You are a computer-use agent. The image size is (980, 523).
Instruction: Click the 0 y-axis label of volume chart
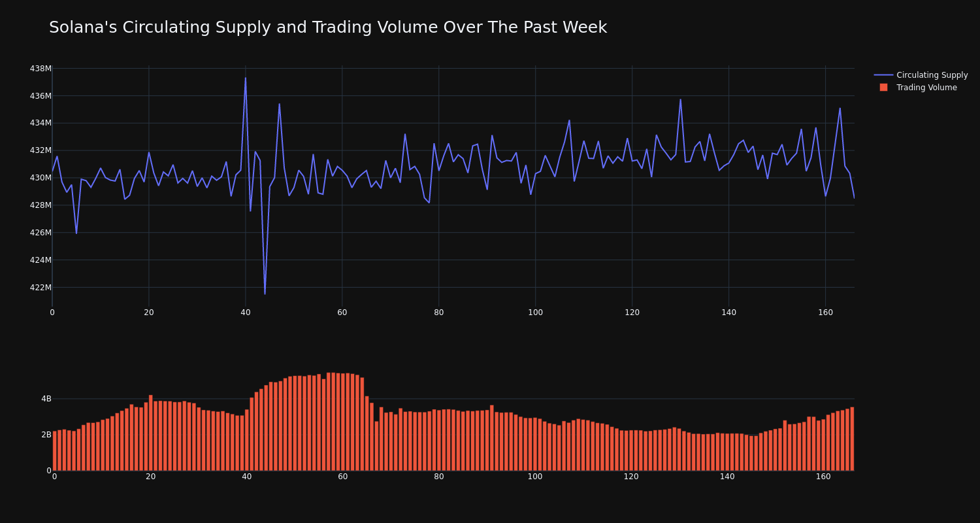pos(49,471)
